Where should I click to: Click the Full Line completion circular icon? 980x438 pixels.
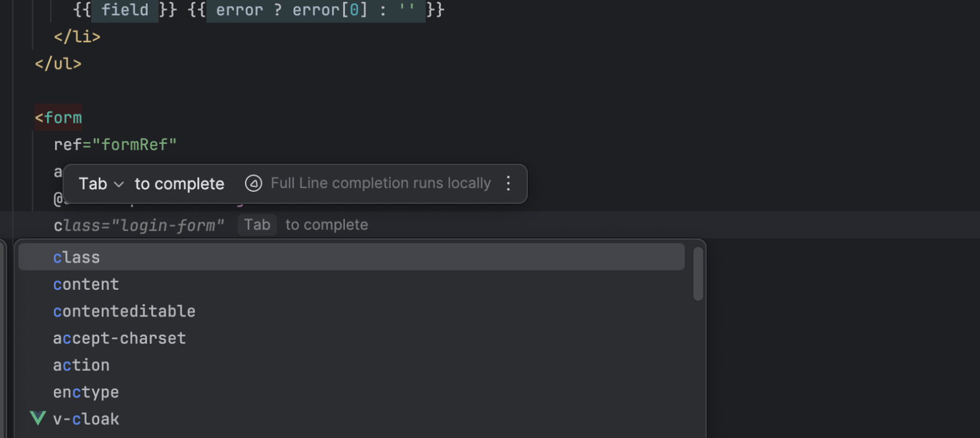pos(253,183)
